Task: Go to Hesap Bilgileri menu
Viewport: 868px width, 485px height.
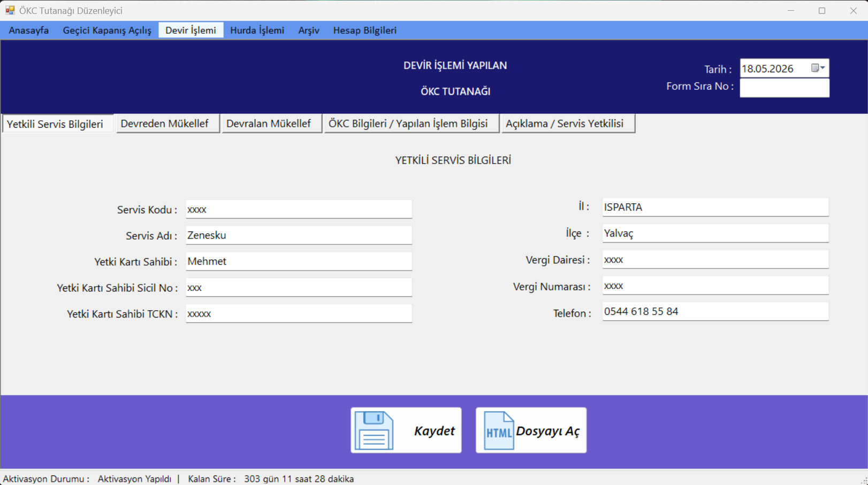Action: coord(365,30)
